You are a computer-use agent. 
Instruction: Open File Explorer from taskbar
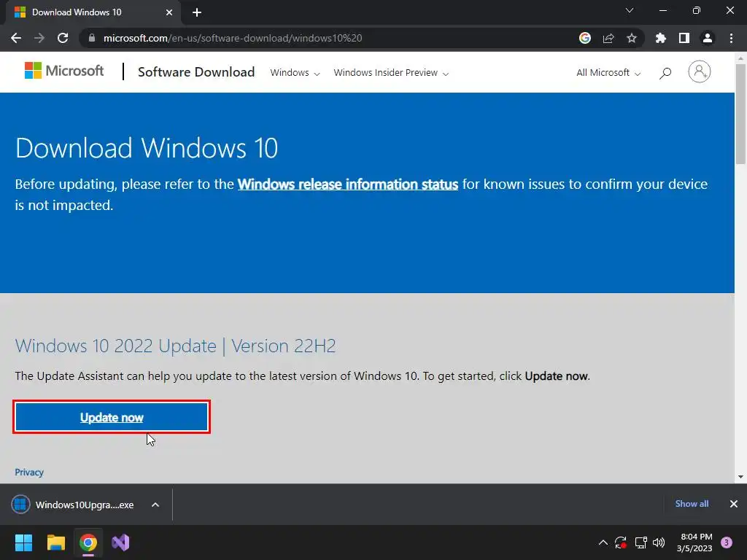pos(55,542)
